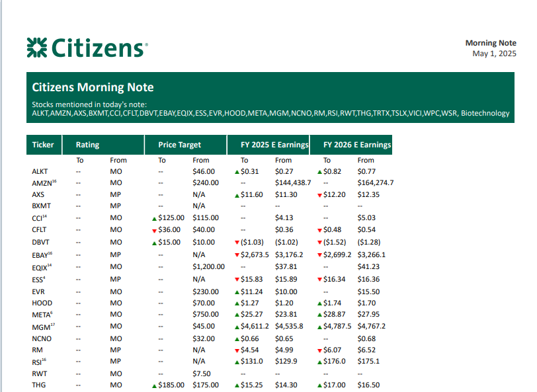
Task: Click the green up arrow beside $185.00
Action: coord(154,386)
